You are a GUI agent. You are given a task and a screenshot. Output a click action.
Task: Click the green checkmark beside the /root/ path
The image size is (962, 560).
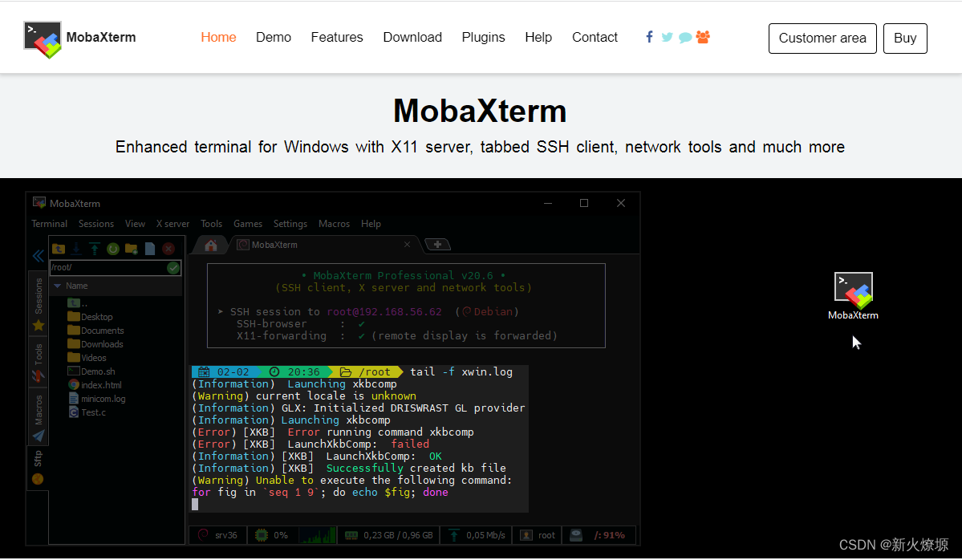tap(173, 267)
